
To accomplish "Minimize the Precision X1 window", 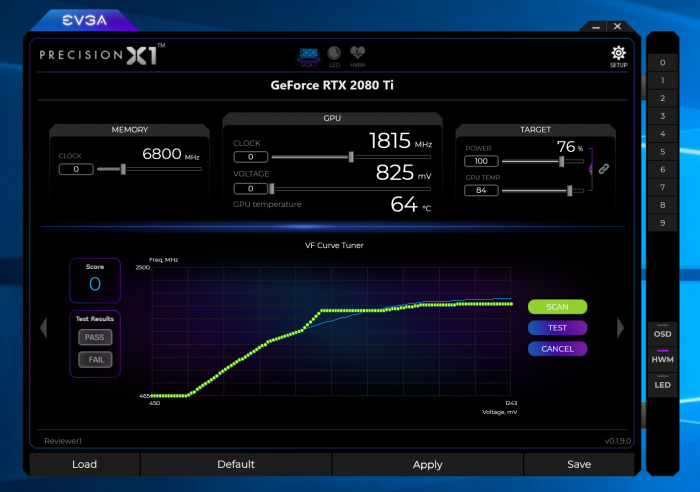I will click(x=596, y=27).
